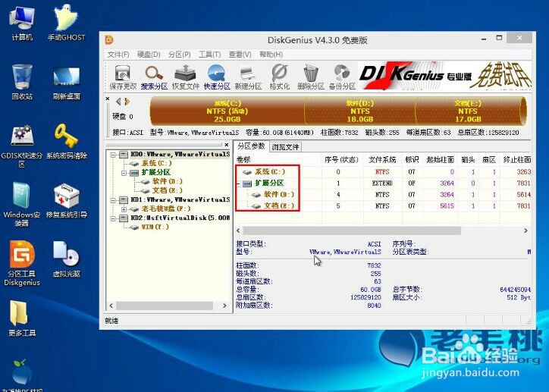549x392 pixels.
Task: Go to the next disk using the right arrow
Action: (127, 102)
